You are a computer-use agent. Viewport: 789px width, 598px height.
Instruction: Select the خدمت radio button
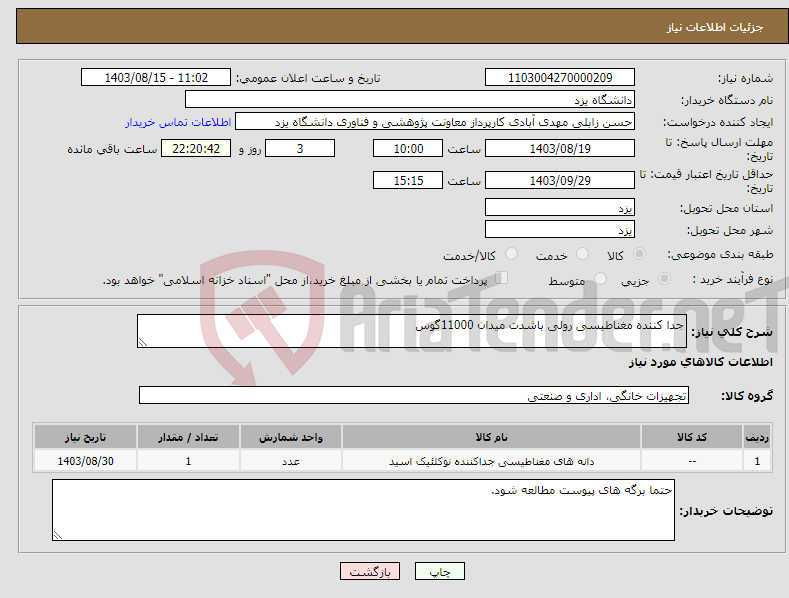[x=582, y=254]
